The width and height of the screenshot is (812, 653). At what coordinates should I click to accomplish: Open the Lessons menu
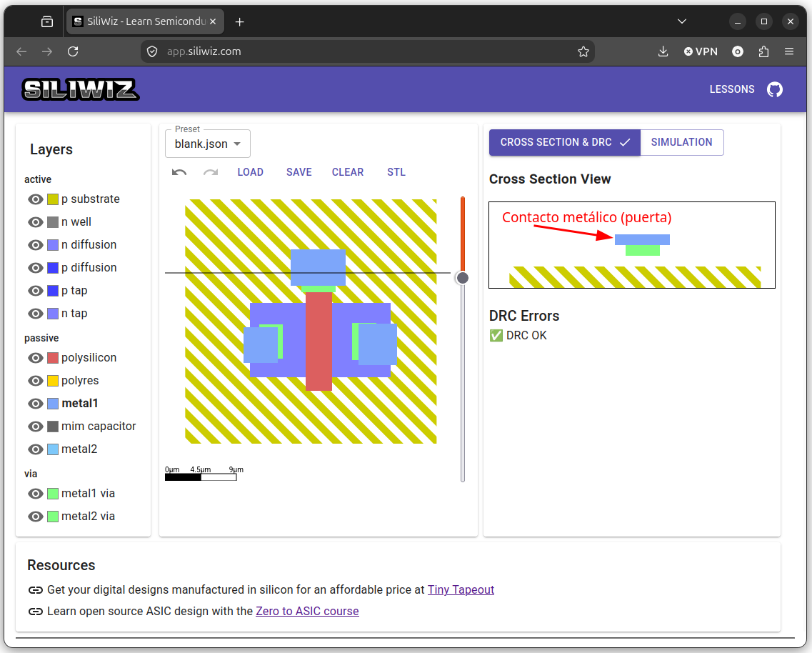tap(732, 89)
